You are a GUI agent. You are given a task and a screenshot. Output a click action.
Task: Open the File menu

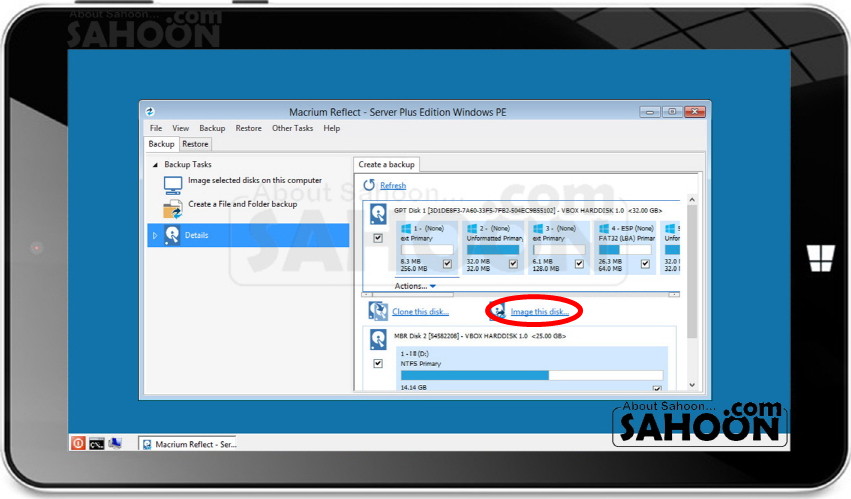coord(156,128)
